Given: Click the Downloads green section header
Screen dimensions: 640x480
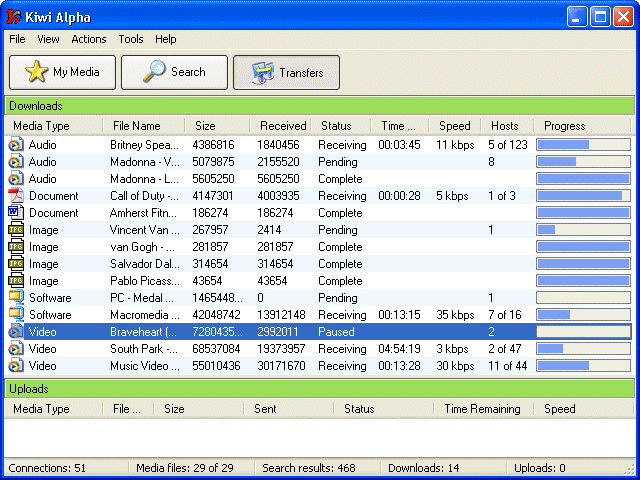Looking at the screenshot, I should 320,106.
